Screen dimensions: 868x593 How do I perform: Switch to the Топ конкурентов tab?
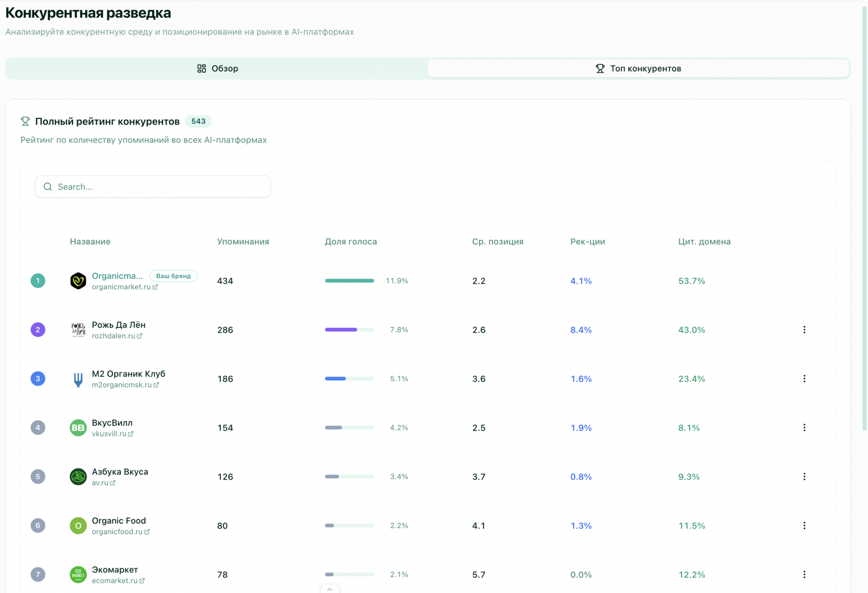638,68
